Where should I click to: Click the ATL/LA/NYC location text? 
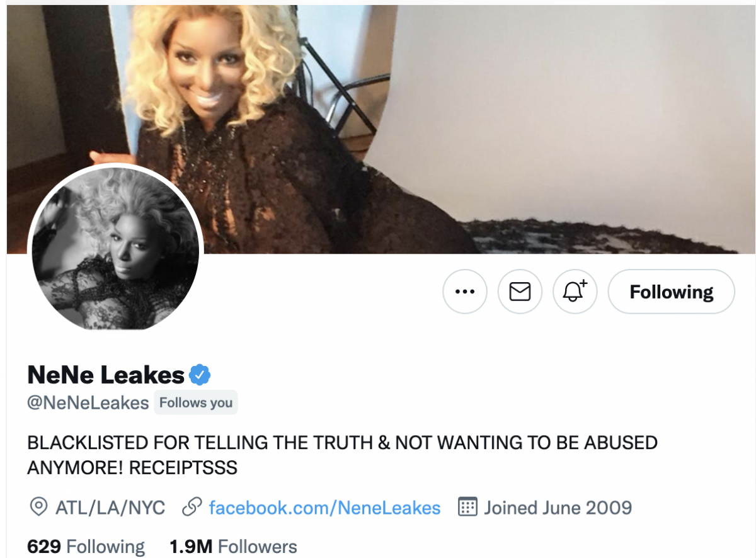tap(110, 508)
